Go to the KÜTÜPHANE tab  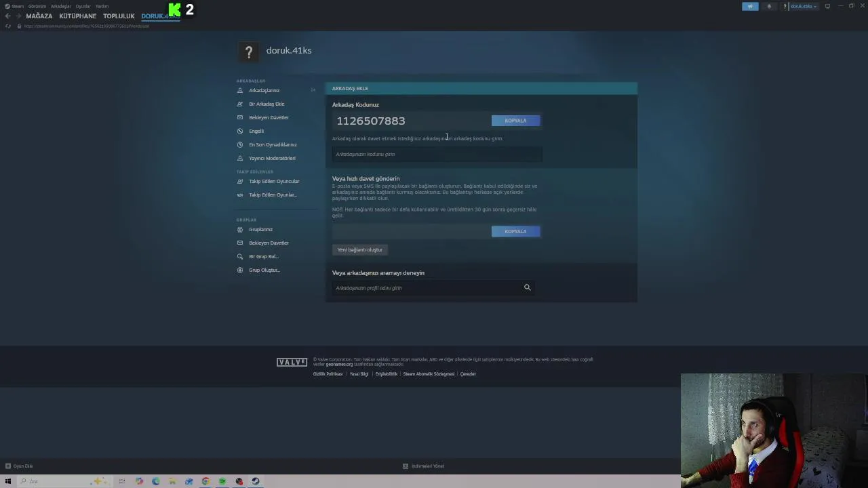point(78,16)
